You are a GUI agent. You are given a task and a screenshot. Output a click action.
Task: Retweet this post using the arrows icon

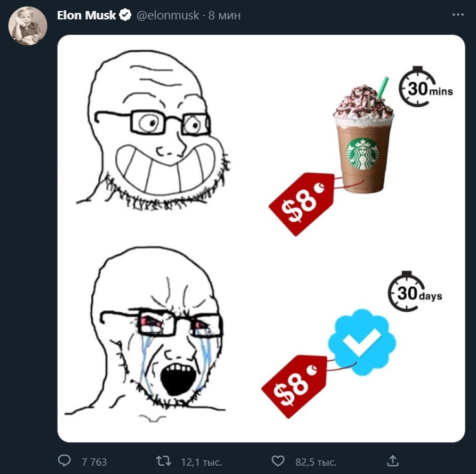click(164, 460)
